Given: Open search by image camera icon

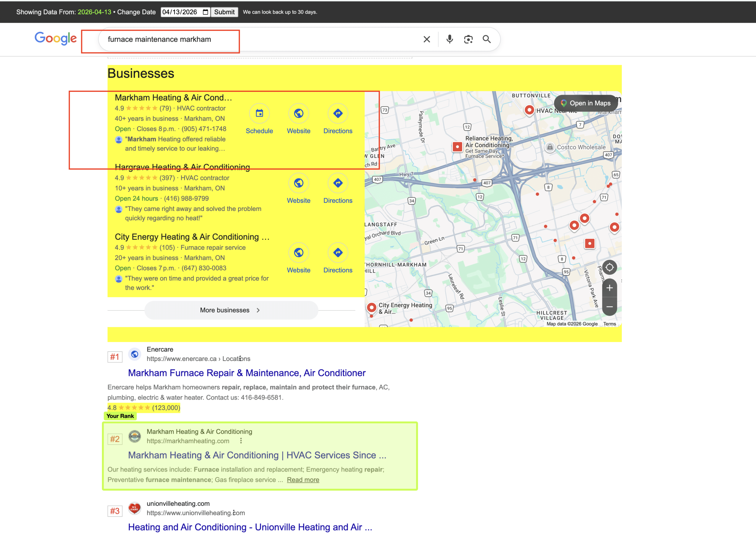Looking at the screenshot, I should pyautogui.click(x=468, y=40).
